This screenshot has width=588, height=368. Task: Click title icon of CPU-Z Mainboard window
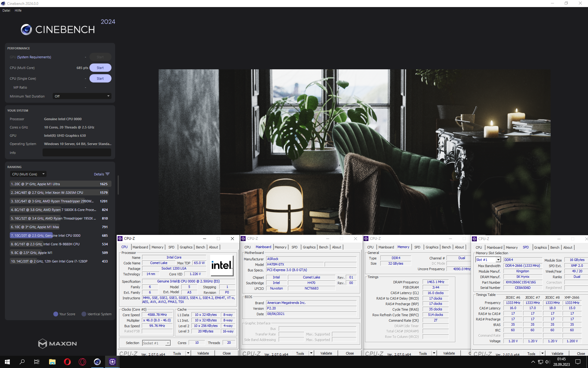(243, 239)
